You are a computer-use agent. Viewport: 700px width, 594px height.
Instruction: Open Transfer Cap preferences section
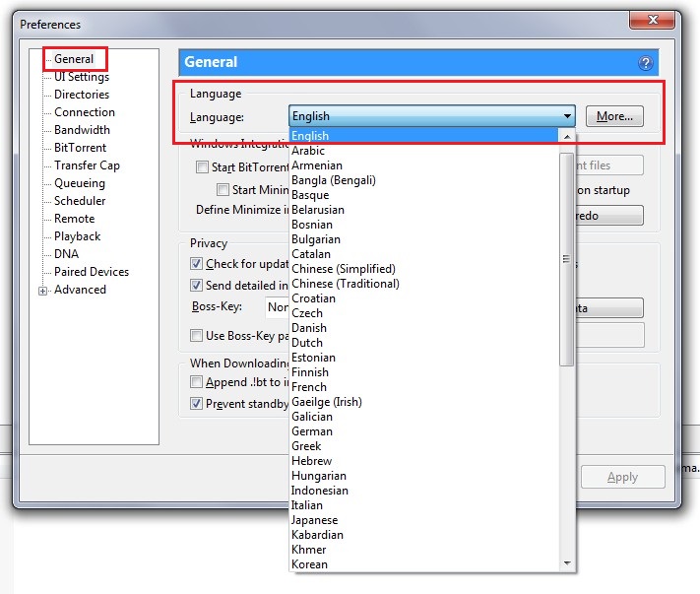[87, 165]
